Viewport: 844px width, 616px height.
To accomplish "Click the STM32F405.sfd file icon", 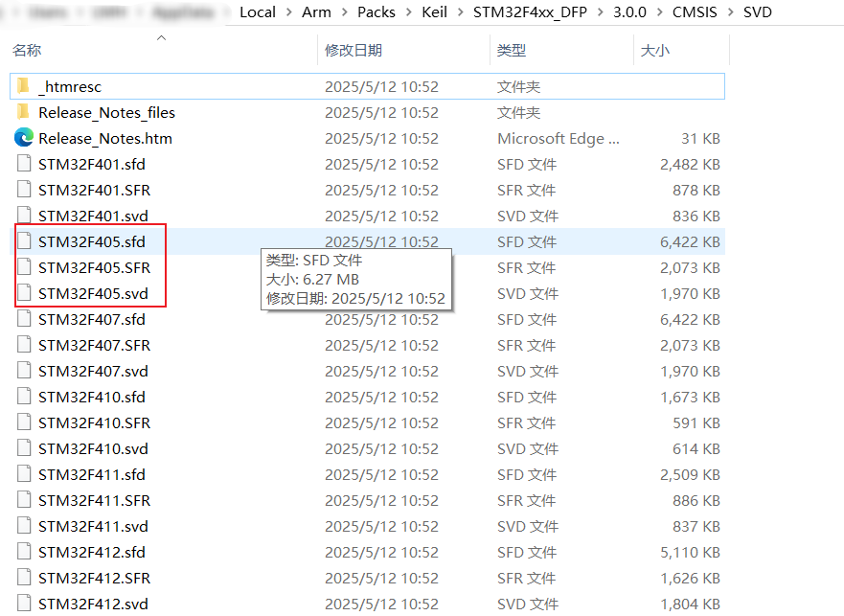I will tap(24, 241).
